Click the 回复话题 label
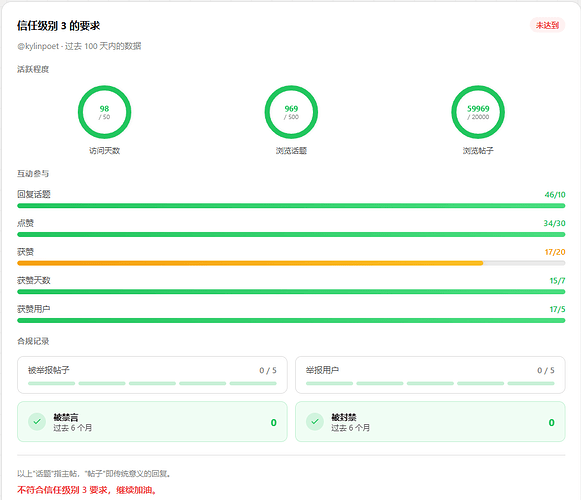Image resolution: width=581 pixels, height=500 pixels. click(34, 194)
